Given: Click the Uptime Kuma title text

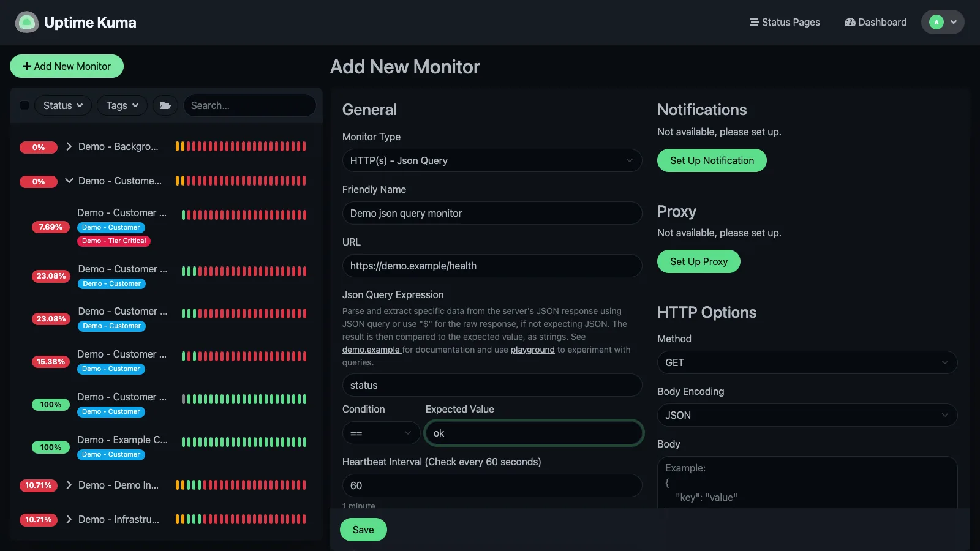Looking at the screenshot, I should (x=90, y=23).
